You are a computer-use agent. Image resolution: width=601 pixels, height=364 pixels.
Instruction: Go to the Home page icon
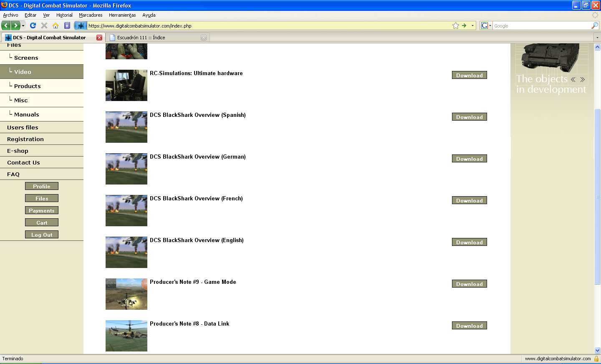tap(56, 25)
